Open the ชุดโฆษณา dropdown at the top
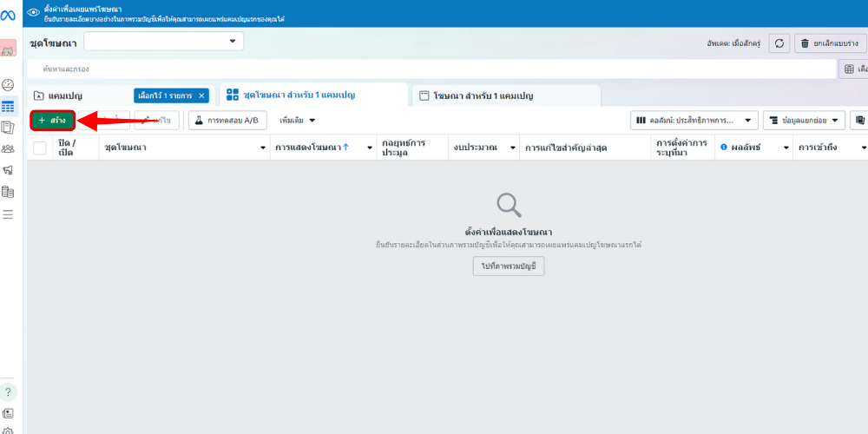 165,42
